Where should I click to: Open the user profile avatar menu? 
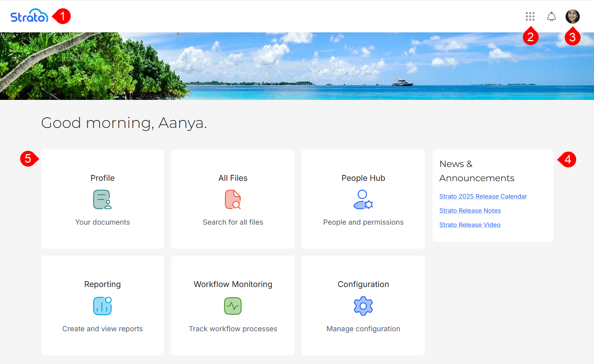click(x=572, y=16)
